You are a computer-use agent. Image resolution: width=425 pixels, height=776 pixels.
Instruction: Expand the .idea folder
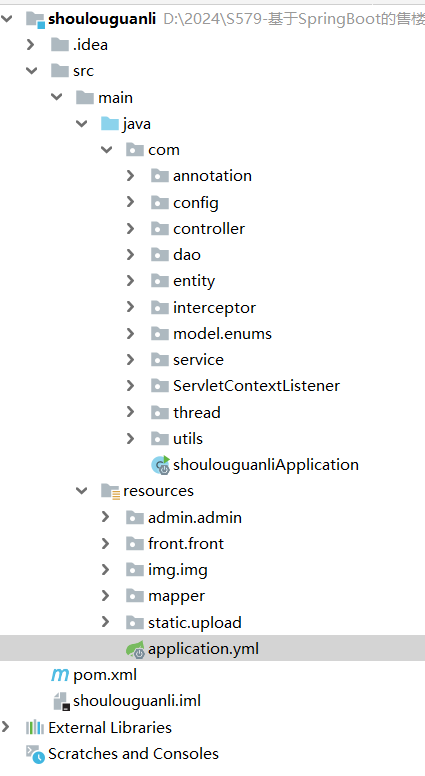point(31,45)
